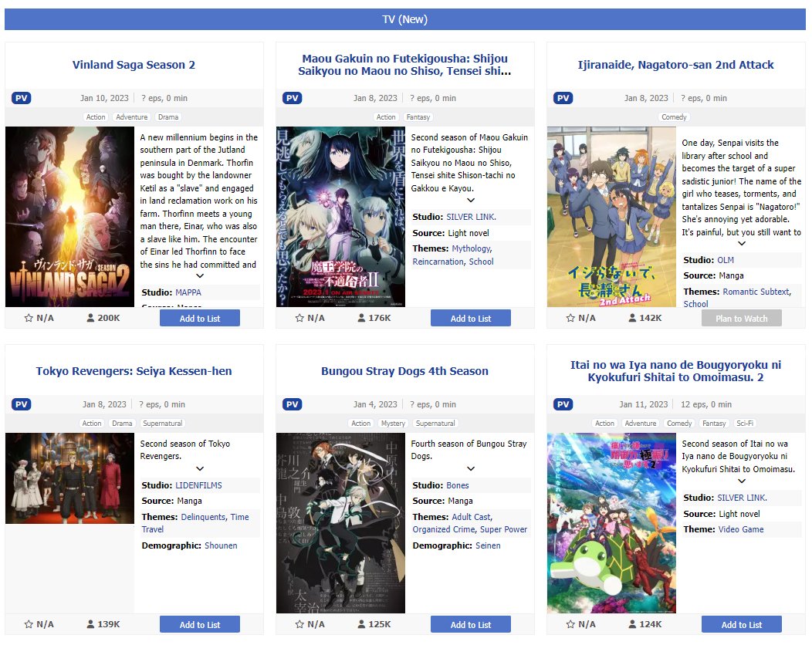Expand Nagatoro-san synopsis chevron
Image resolution: width=812 pixels, height=645 pixels.
click(742, 243)
